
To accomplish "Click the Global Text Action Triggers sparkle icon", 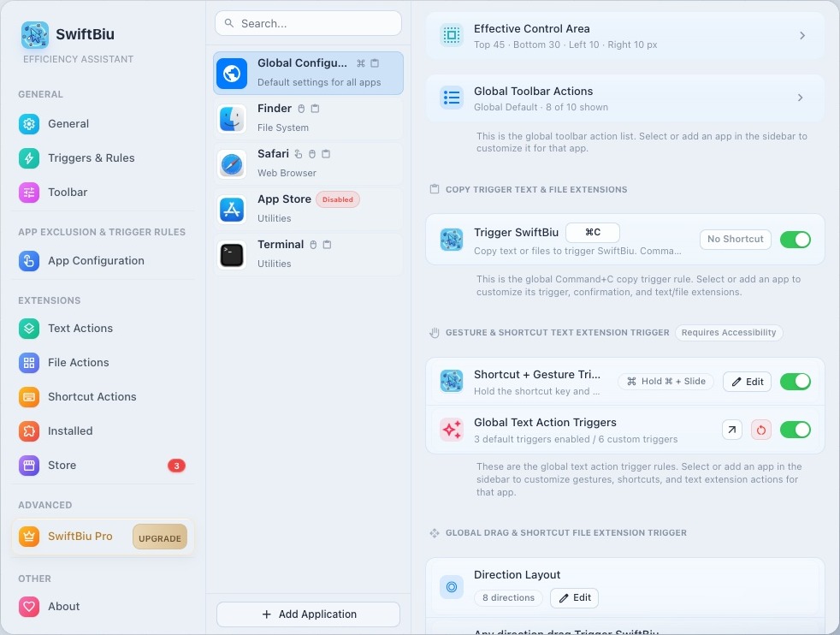I will pos(452,430).
